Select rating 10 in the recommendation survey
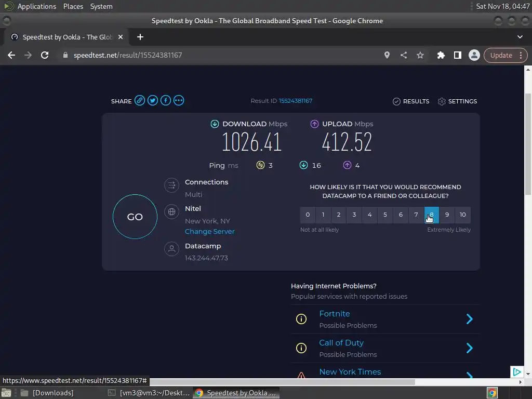The image size is (532, 399). coord(463,215)
